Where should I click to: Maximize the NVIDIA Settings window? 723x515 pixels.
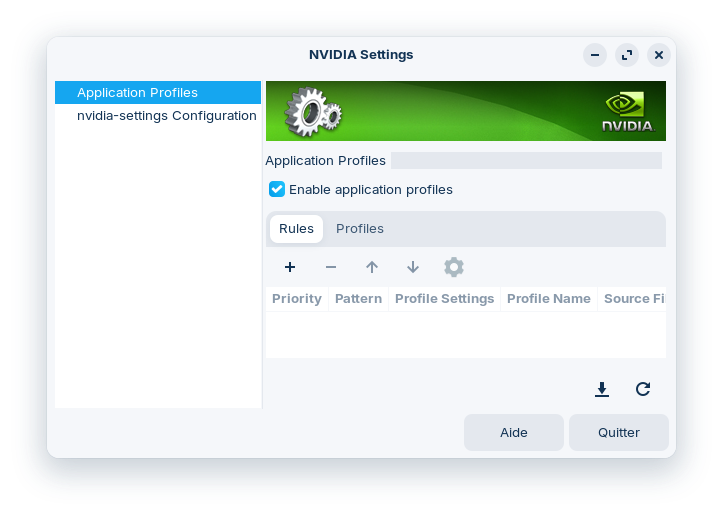tap(627, 55)
